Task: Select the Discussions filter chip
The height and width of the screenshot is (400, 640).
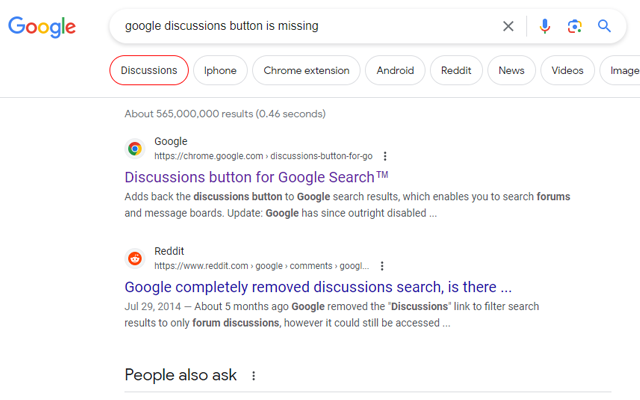Action: pyautogui.click(x=149, y=70)
